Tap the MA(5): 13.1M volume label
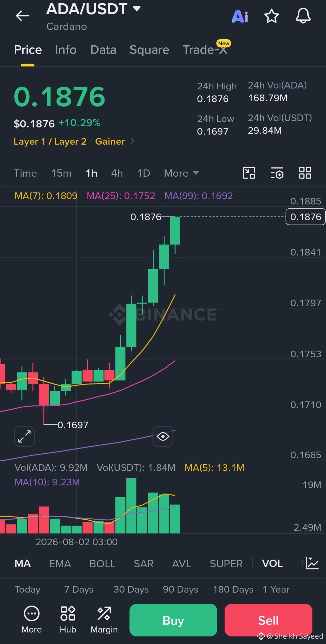The width and height of the screenshot is (326, 644). pos(214,468)
